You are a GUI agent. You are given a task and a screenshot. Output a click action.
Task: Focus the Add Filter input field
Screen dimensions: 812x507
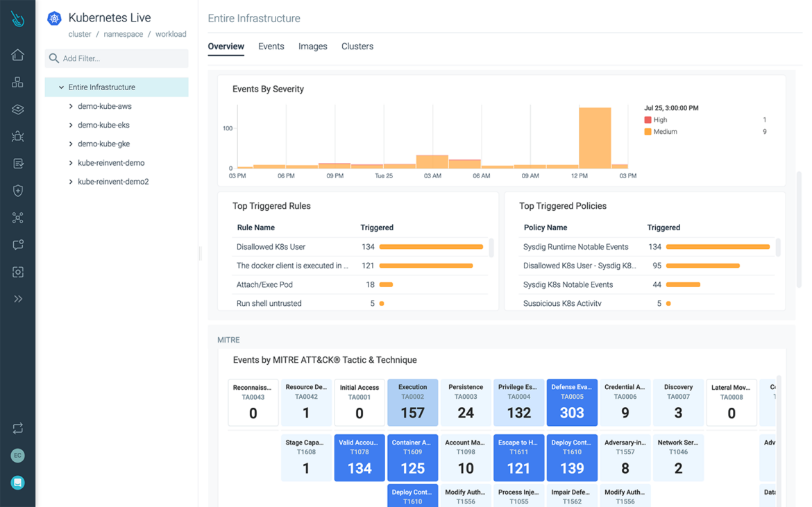click(117, 58)
